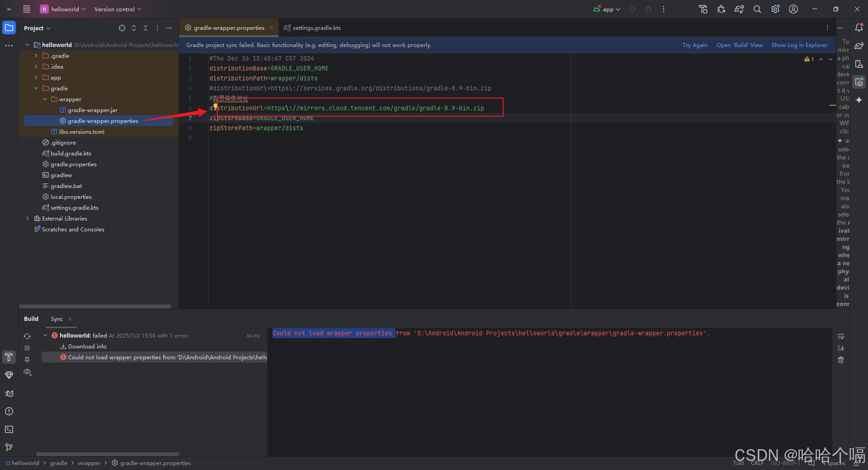Build the project using the hammer toolbar icon
The width and height of the screenshot is (868, 470).
[x=703, y=9]
